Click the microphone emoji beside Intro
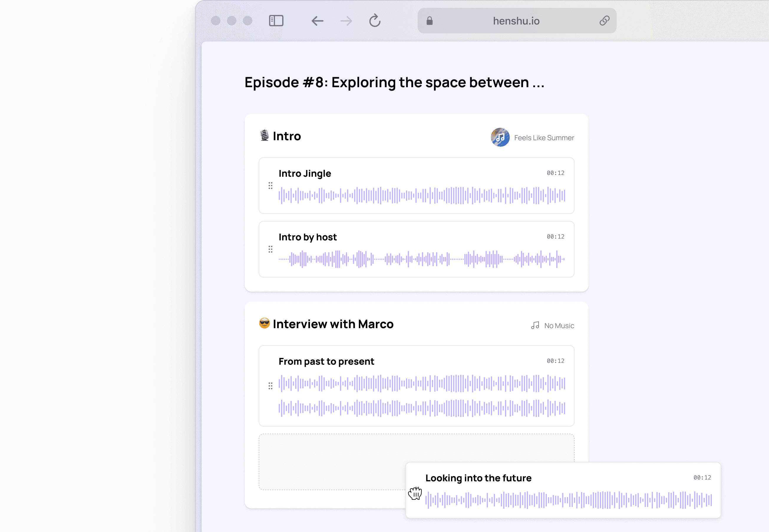Image resolution: width=769 pixels, height=532 pixels. [264, 135]
